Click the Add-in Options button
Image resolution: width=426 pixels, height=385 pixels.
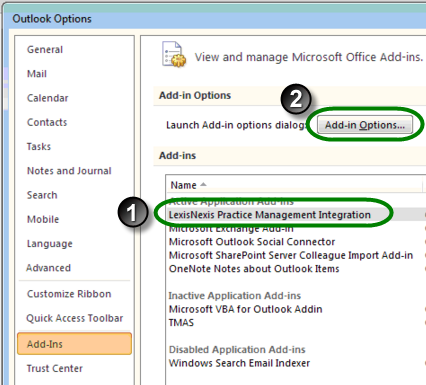[365, 125]
